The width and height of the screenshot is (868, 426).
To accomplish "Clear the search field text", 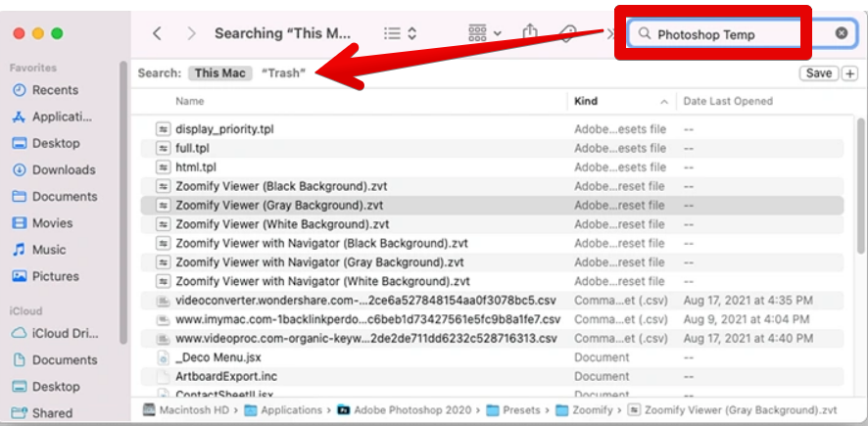I will (x=842, y=33).
